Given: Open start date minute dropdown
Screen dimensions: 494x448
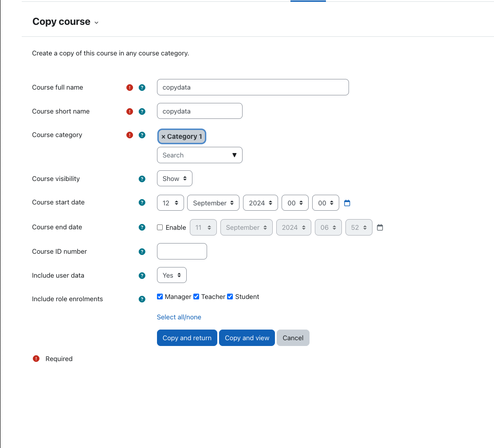Looking at the screenshot, I should click(x=326, y=203).
